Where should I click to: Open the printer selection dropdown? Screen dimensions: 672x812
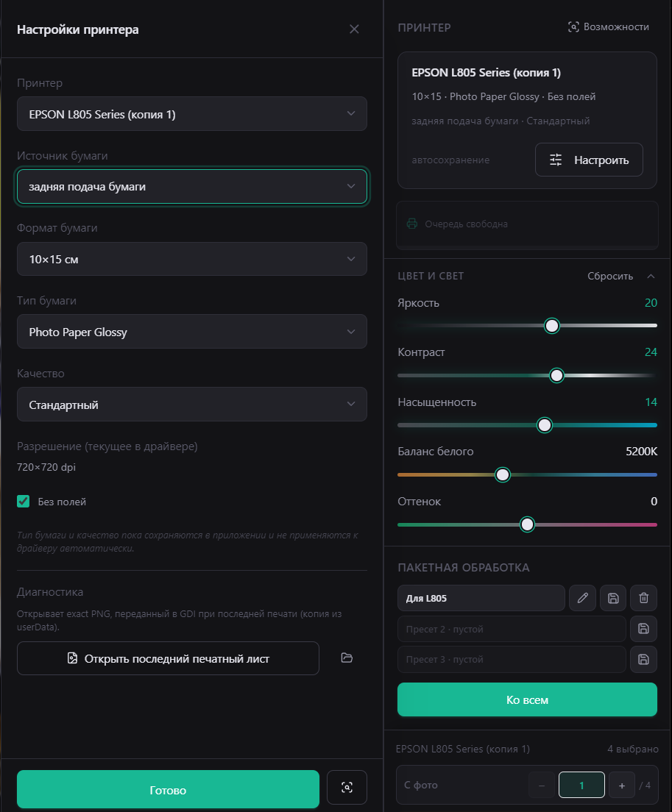191,114
